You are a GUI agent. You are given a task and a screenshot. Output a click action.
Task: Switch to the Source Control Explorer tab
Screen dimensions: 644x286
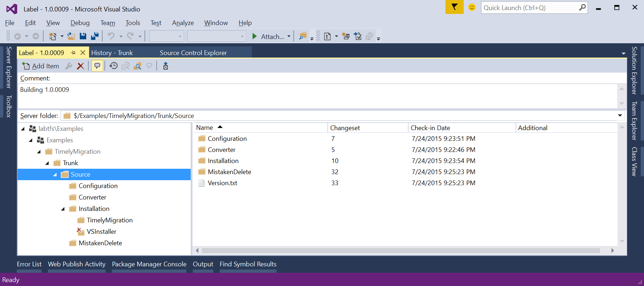tap(193, 53)
